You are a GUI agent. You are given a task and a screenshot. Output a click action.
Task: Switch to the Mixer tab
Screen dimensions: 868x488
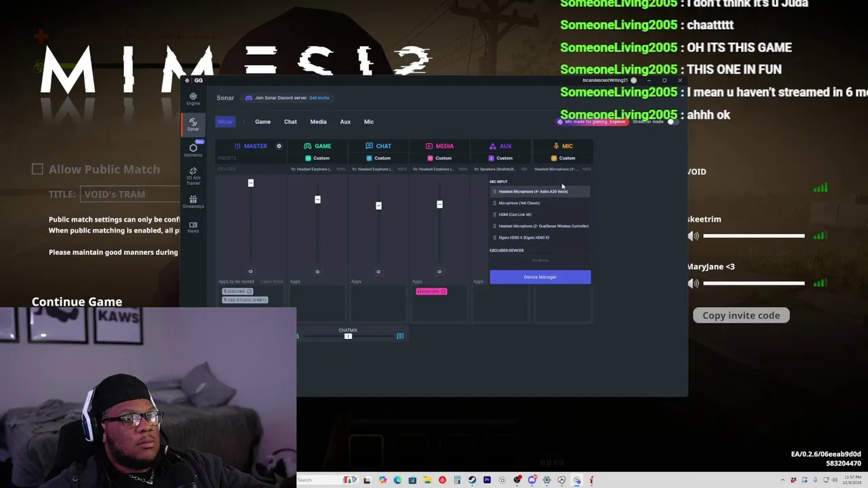(225, 122)
